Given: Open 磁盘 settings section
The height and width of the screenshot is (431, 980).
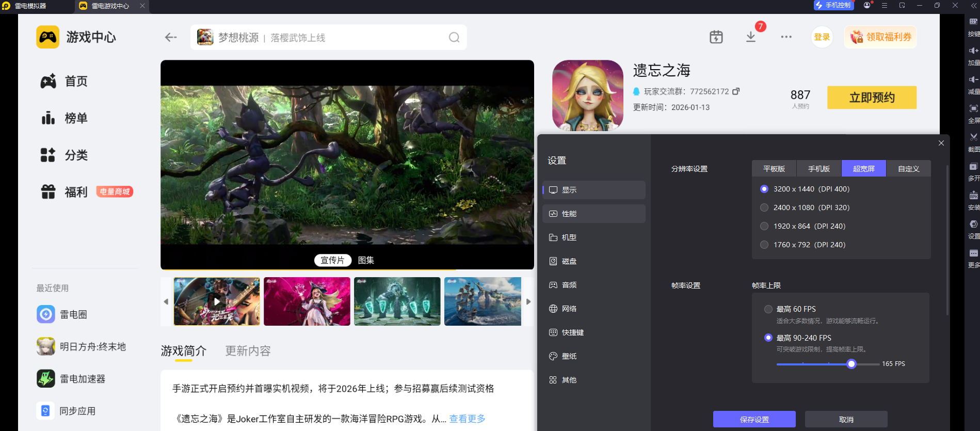Looking at the screenshot, I should [x=594, y=261].
